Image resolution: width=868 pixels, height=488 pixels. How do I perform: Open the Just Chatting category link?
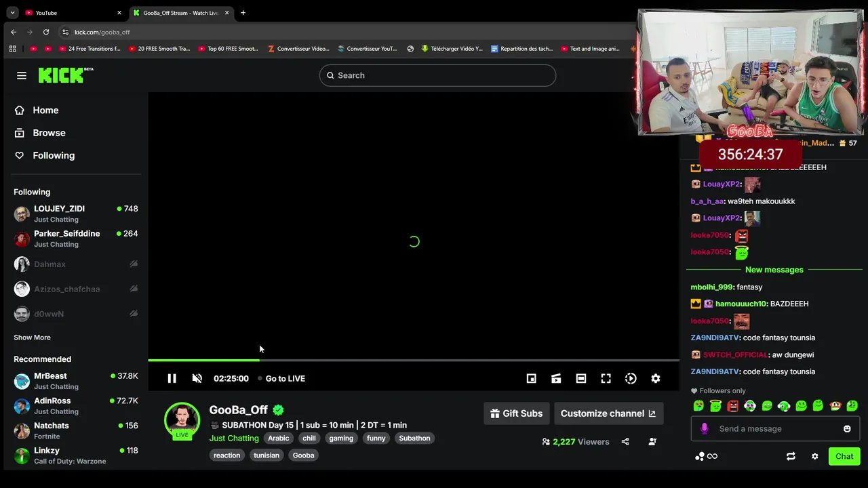click(x=234, y=438)
